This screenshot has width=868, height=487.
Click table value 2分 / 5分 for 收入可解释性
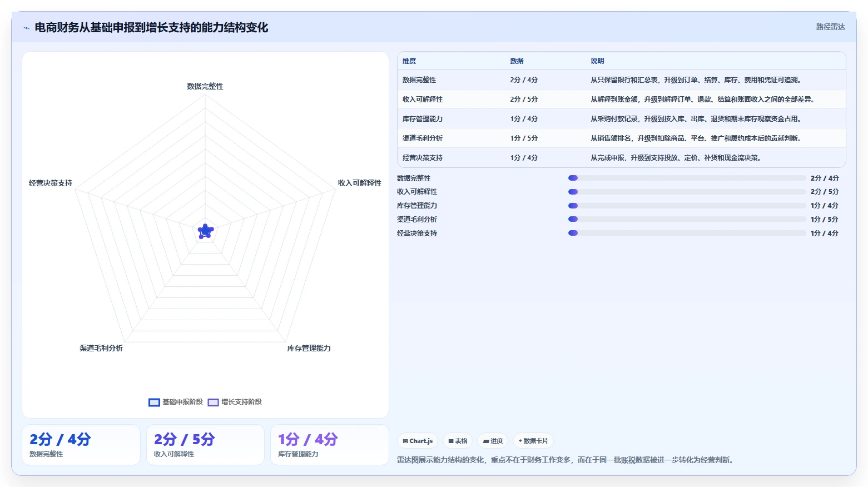pyautogui.click(x=524, y=100)
